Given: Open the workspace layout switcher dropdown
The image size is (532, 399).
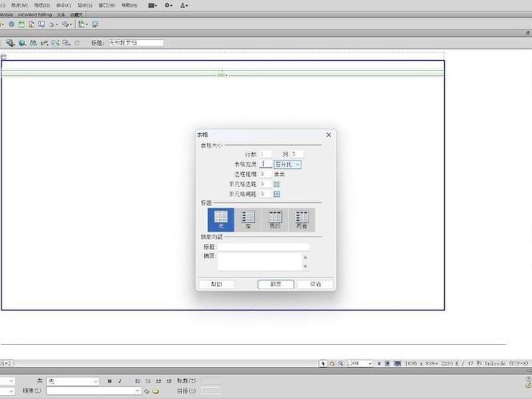Looking at the screenshot, I should 153,5.
